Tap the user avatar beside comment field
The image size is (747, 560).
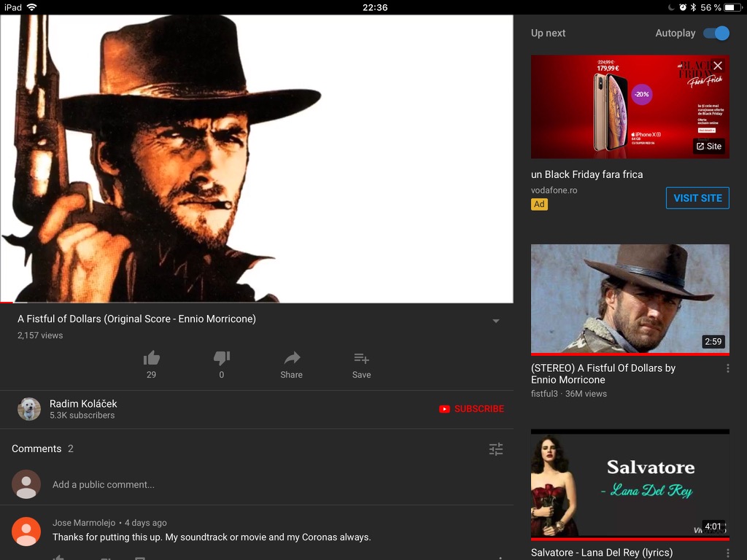click(x=26, y=484)
